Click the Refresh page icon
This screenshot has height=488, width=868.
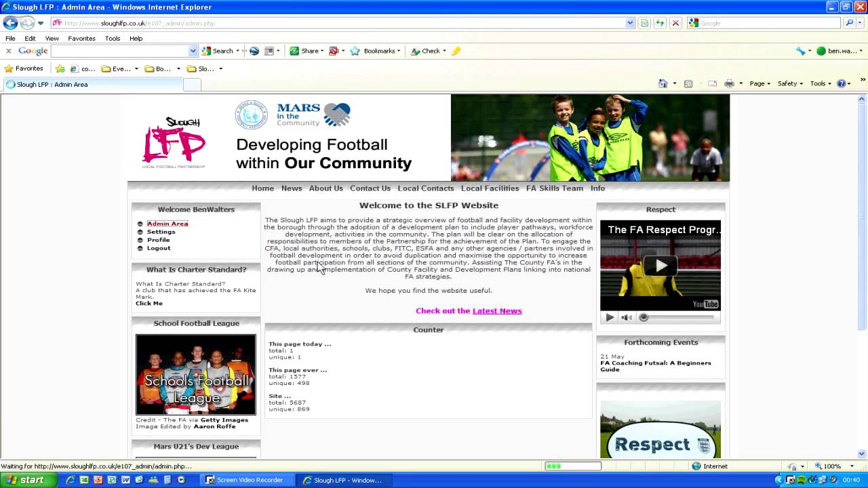click(x=660, y=23)
